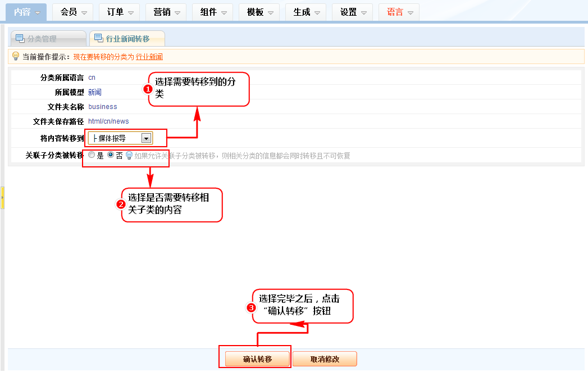Screen dimensions: 588x372
Task: Click the lightbulb hint icon after 否
Action: click(x=129, y=156)
